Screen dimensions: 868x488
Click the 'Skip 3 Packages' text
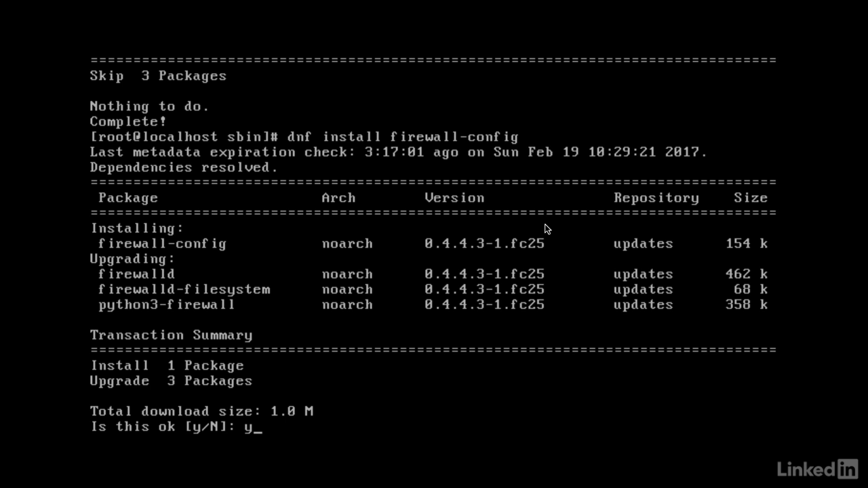point(158,76)
